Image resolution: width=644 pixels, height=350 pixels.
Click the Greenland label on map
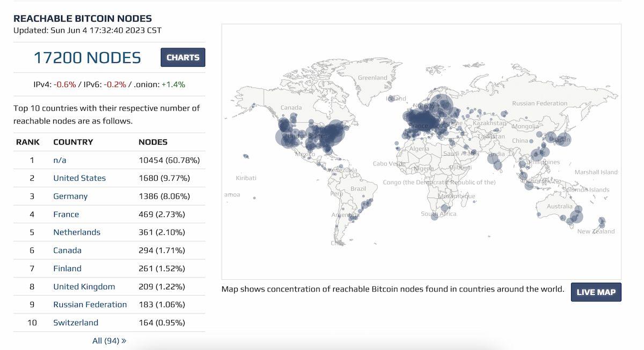[372, 78]
